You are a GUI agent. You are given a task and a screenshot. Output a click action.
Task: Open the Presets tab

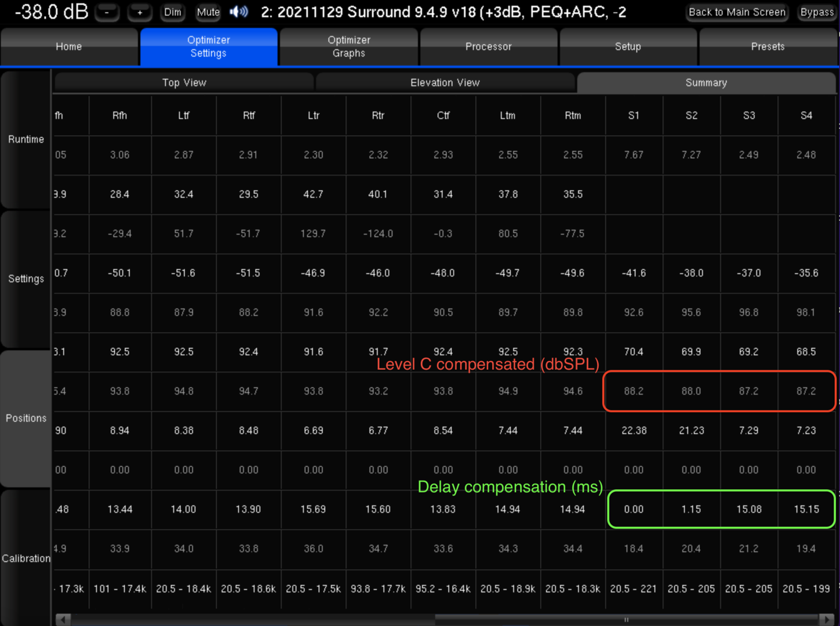[x=768, y=46]
